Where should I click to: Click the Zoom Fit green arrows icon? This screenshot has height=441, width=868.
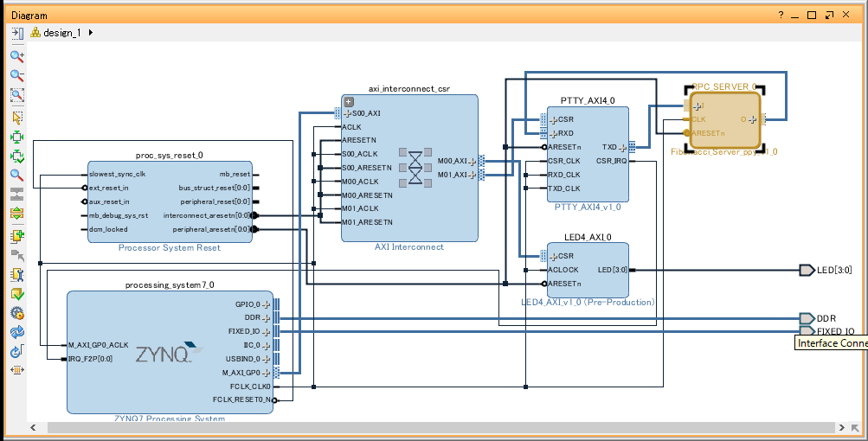pos(17,137)
